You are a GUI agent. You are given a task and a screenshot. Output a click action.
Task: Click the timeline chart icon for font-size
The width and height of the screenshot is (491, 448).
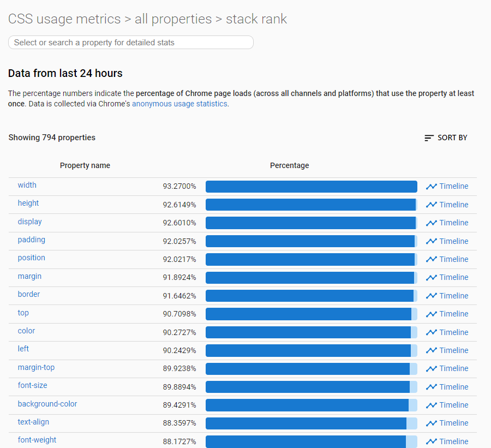click(x=432, y=387)
